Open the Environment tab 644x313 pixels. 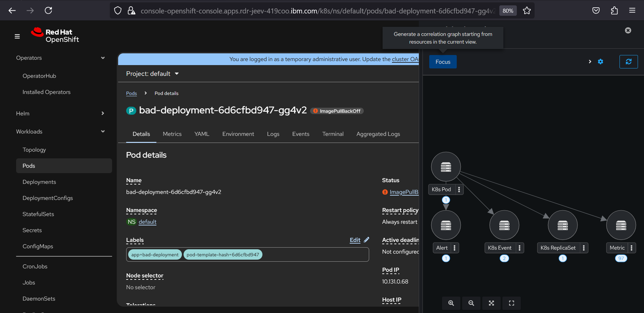click(x=238, y=134)
